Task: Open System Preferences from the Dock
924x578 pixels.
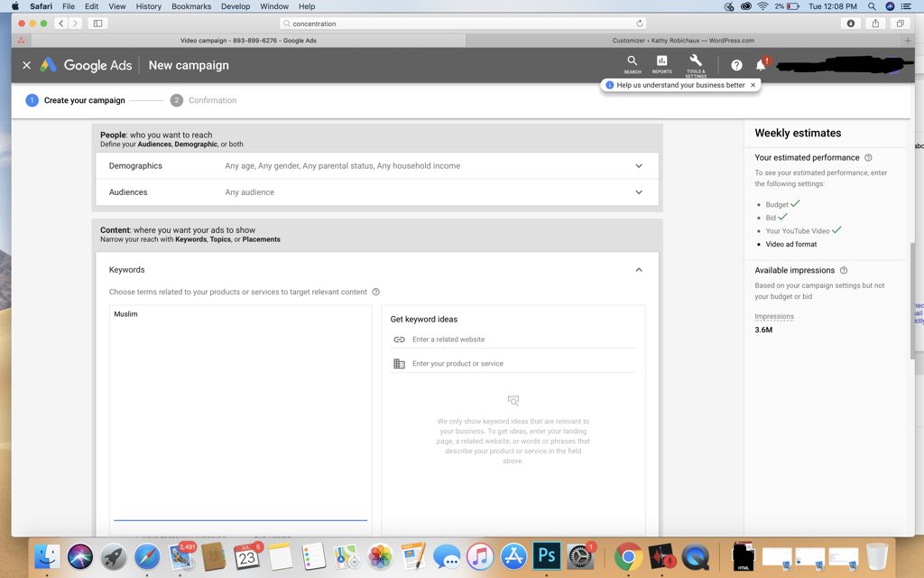Action: pos(580,556)
